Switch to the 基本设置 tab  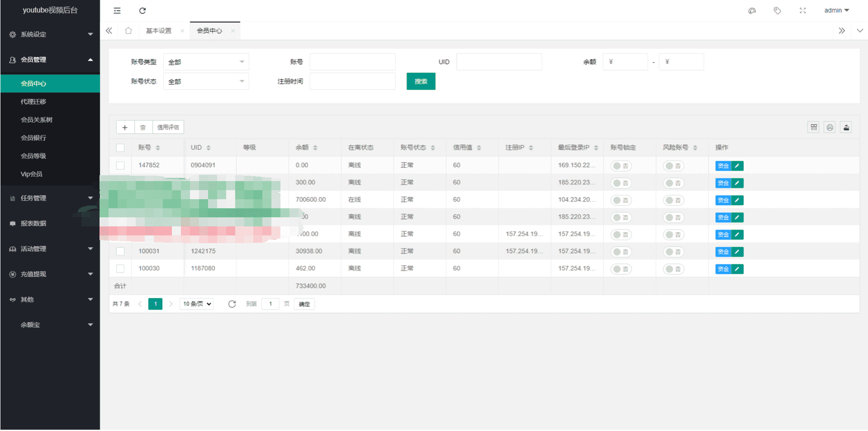(159, 31)
